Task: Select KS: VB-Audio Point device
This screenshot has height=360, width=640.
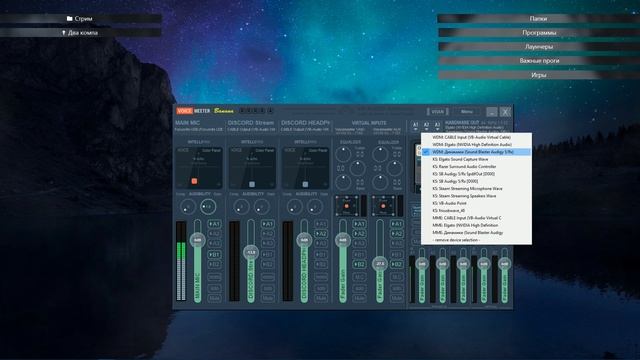Action: 476,203
